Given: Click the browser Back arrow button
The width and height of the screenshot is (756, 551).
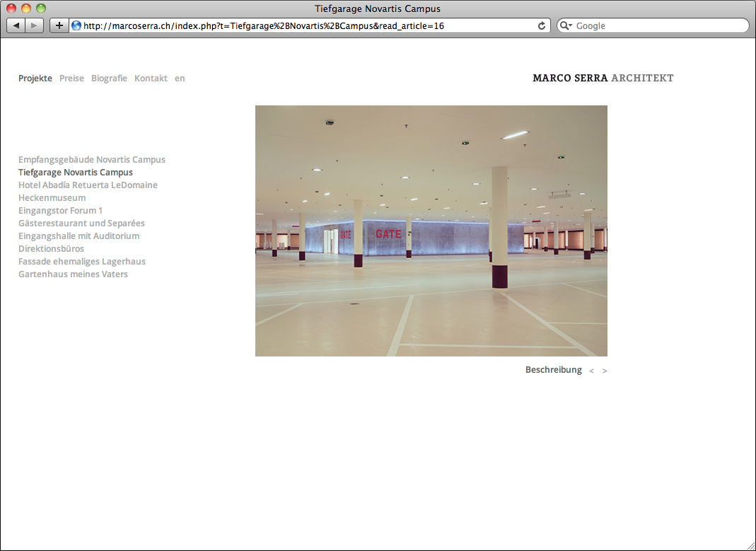Looking at the screenshot, I should click(16, 25).
